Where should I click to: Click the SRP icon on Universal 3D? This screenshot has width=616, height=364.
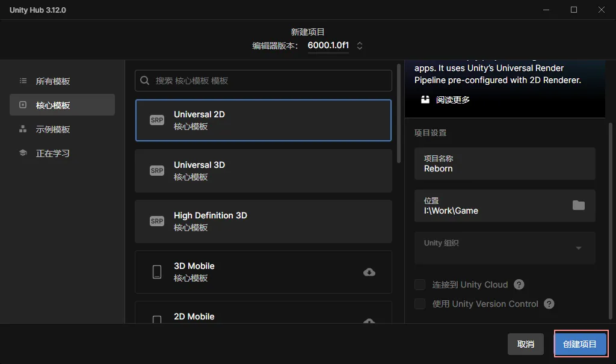[x=157, y=171]
